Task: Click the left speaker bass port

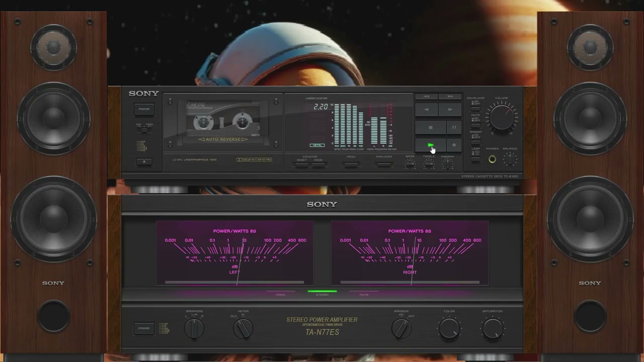Action: click(x=53, y=316)
